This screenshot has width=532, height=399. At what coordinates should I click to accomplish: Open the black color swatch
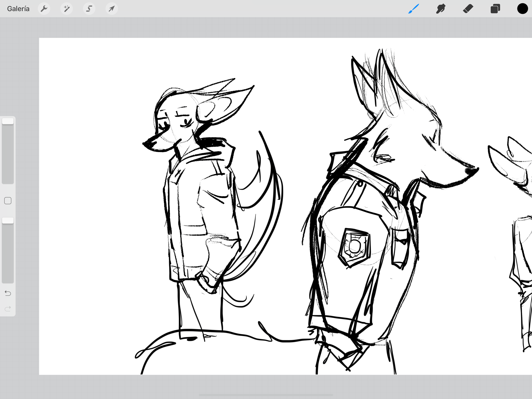click(x=522, y=9)
